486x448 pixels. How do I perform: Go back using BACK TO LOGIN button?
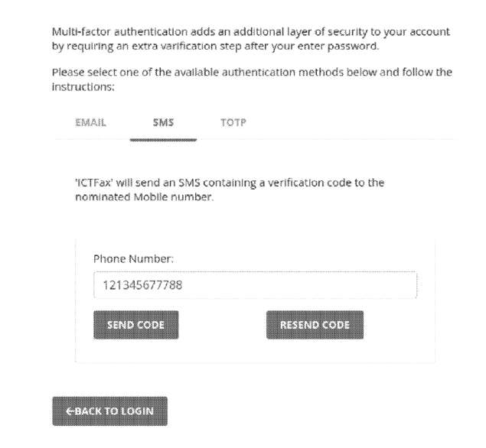tap(109, 411)
